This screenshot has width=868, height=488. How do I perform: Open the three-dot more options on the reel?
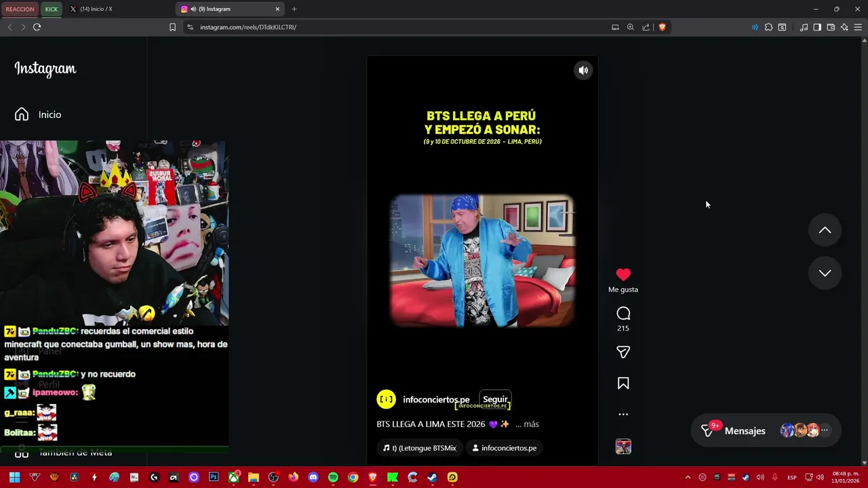[x=623, y=414]
